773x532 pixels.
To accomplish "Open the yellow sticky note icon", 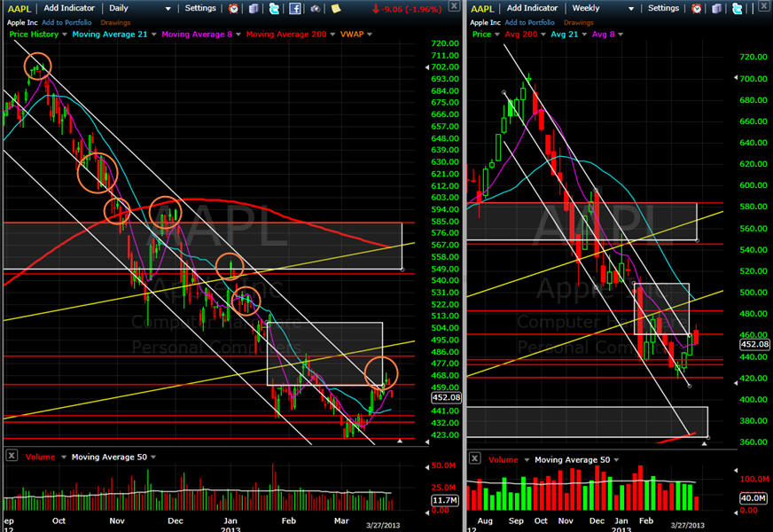I will click(x=336, y=8).
